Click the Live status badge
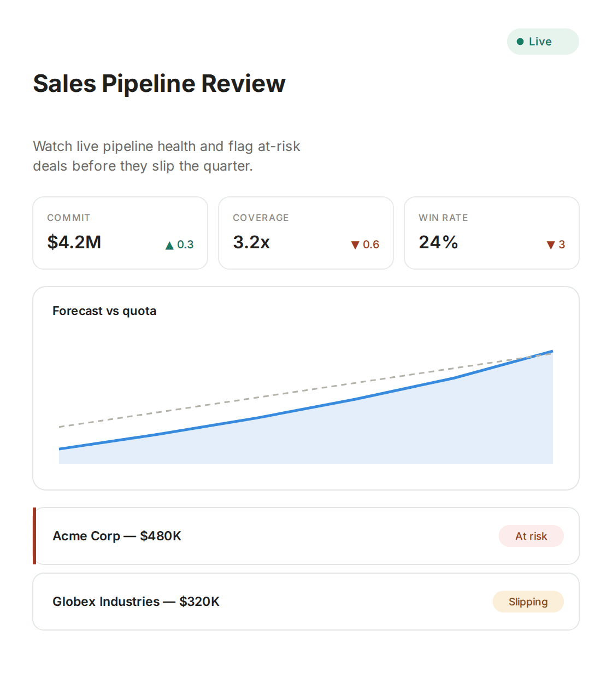 pos(543,42)
